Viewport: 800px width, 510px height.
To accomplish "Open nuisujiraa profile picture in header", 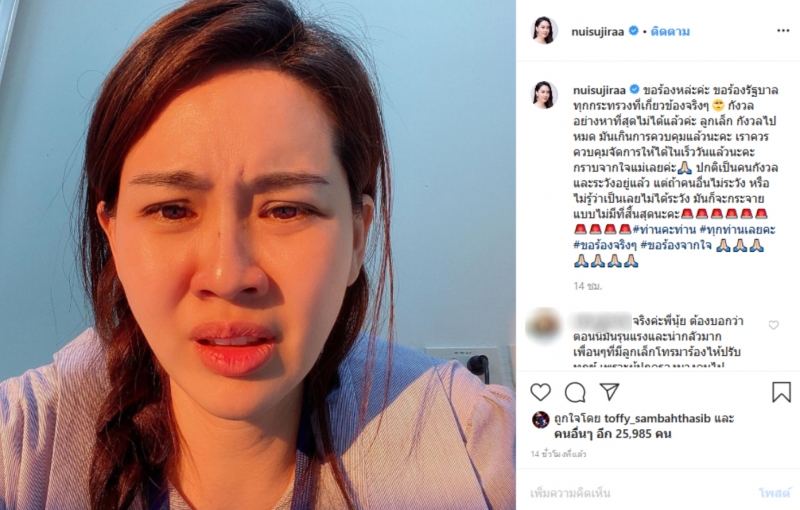I will [543, 31].
